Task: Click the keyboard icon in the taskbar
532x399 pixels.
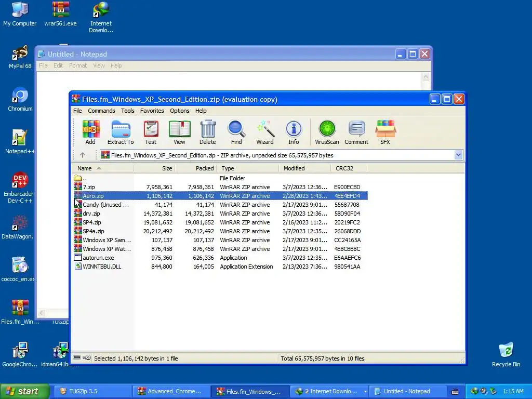Action: pos(455,392)
